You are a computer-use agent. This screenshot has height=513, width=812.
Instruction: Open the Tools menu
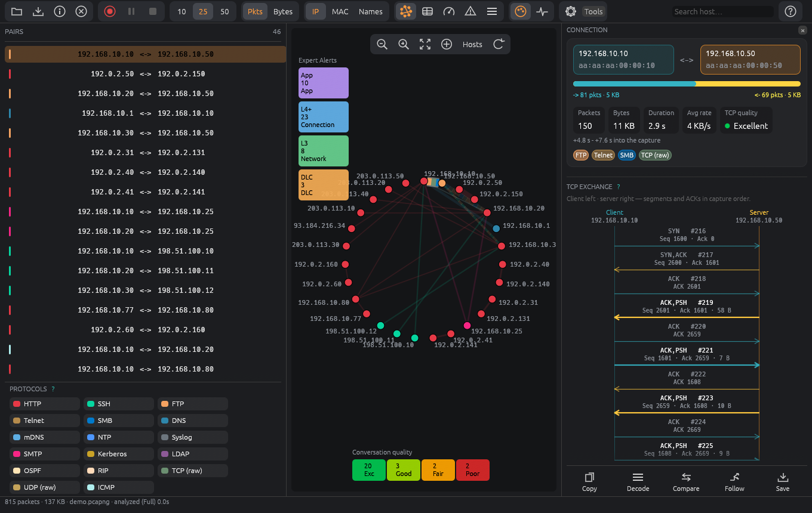tap(593, 11)
